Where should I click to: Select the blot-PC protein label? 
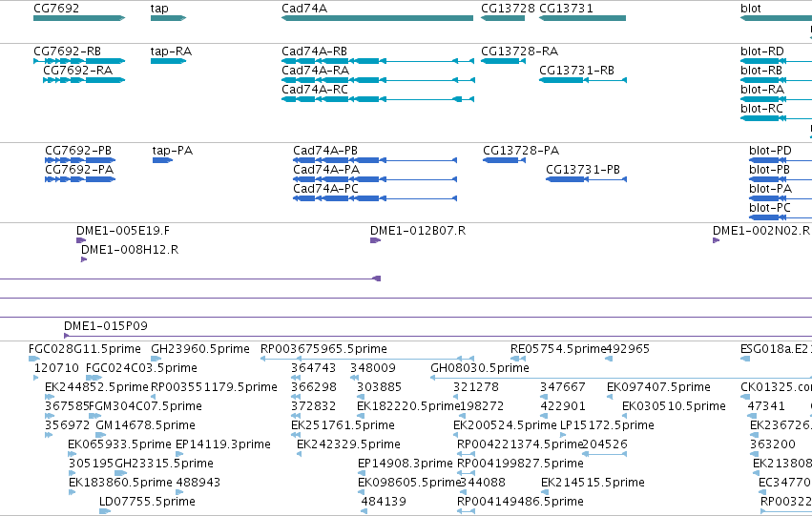(x=770, y=208)
